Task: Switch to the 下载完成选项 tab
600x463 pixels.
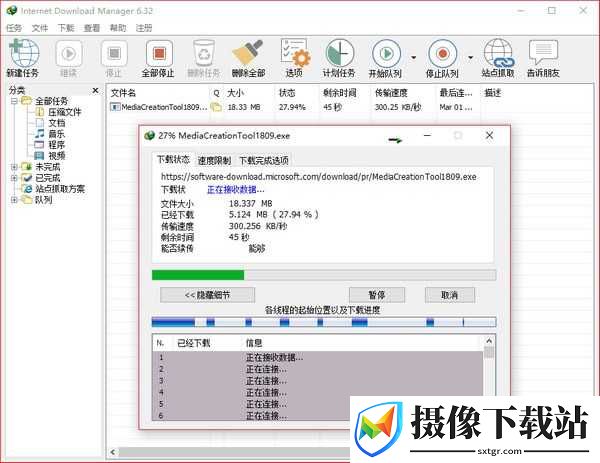Action: (264, 161)
